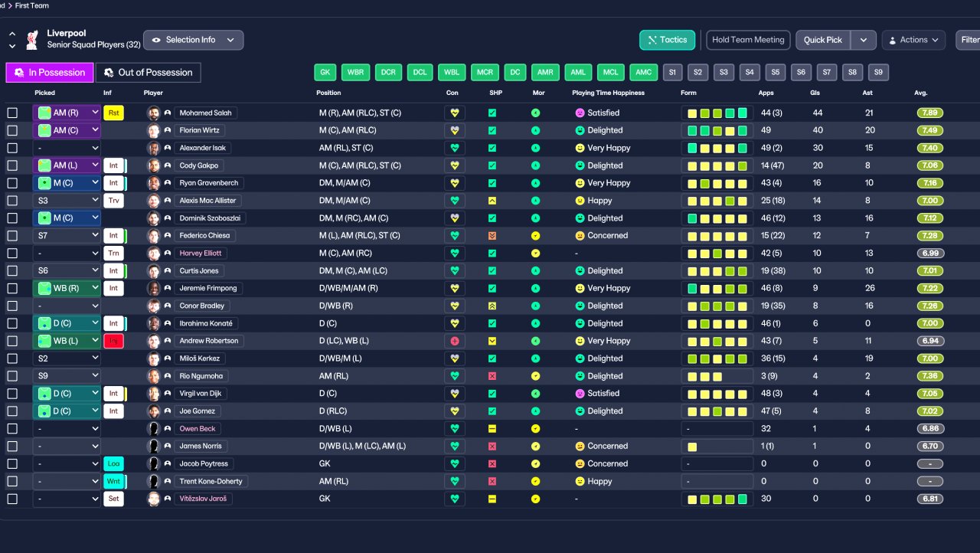
Task: Select Owen Beck's row checkbox
Action: click(x=12, y=429)
